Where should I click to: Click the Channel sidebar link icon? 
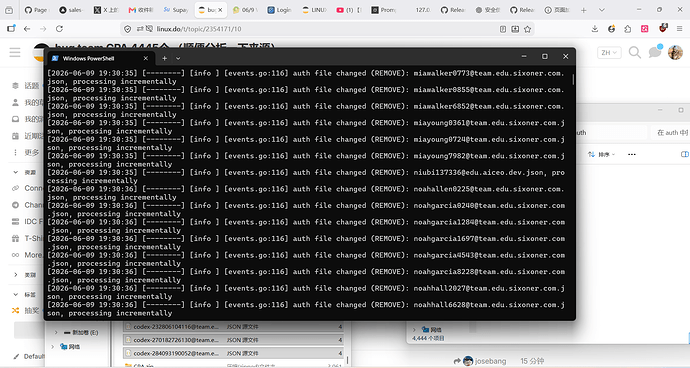click(15, 205)
